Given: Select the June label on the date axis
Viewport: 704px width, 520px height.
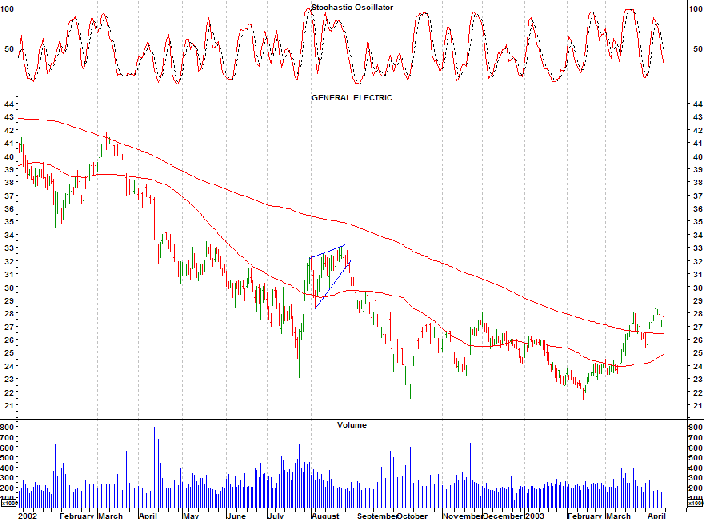Looking at the screenshot, I should [x=236, y=516].
